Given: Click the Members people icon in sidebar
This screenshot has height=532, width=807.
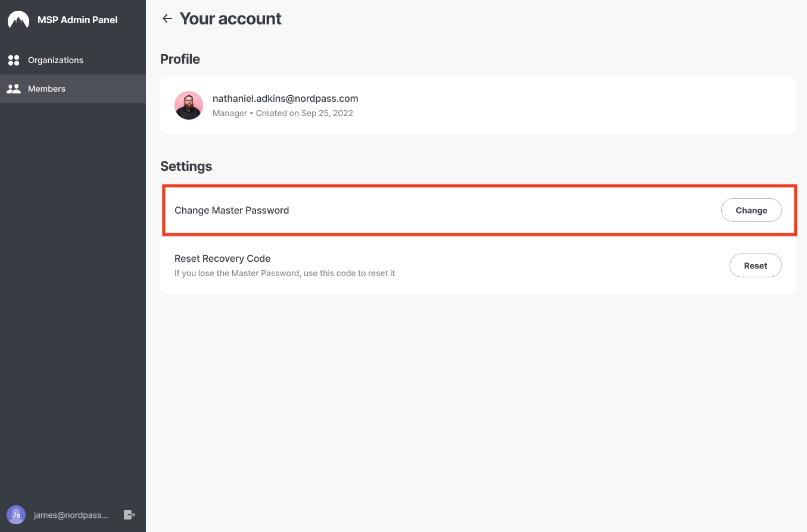Looking at the screenshot, I should click(14, 89).
